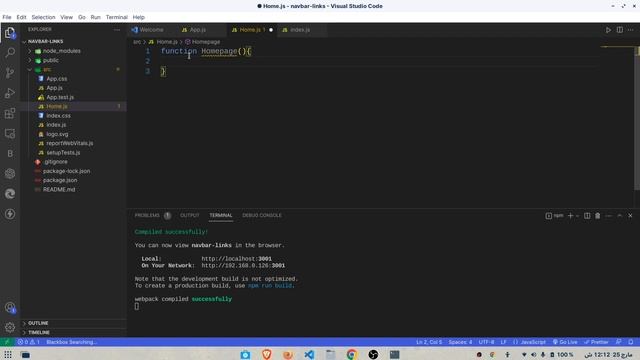Open the Source Control view
Viewport: 640px width, 360px height.
[x=10, y=73]
